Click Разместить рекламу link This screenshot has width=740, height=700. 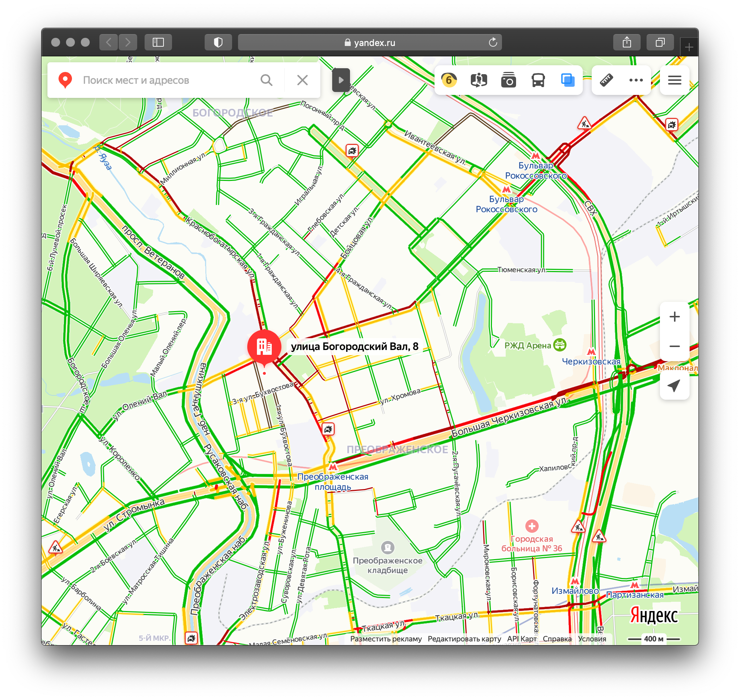click(x=386, y=639)
